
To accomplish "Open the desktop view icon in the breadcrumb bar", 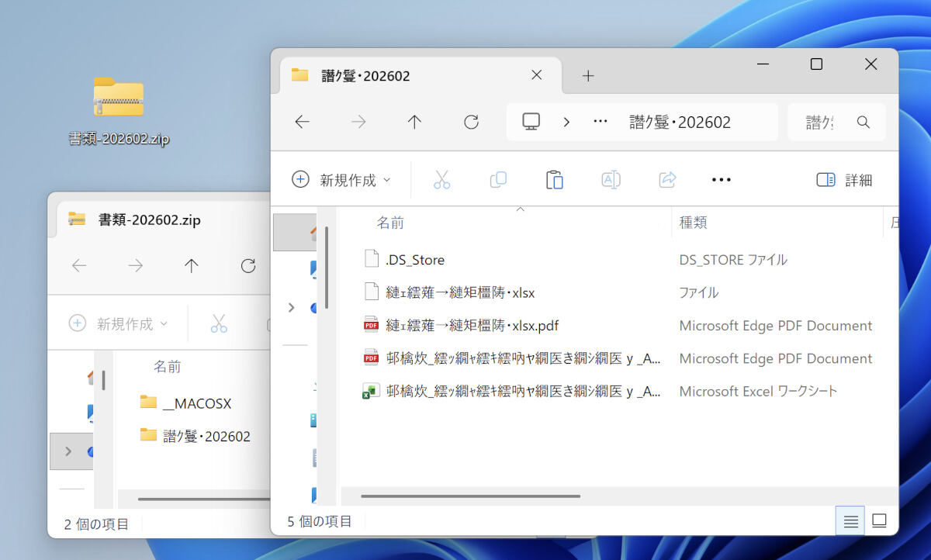I will 530,122.
